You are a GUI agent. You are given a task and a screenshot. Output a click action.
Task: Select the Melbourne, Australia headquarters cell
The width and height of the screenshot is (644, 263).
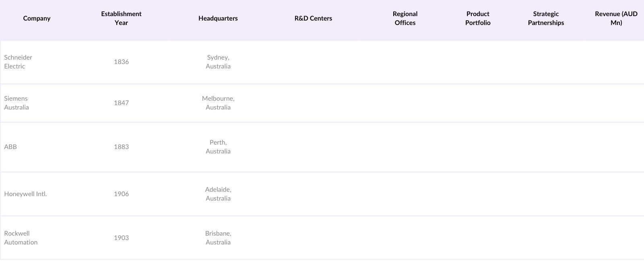point(218,103)
